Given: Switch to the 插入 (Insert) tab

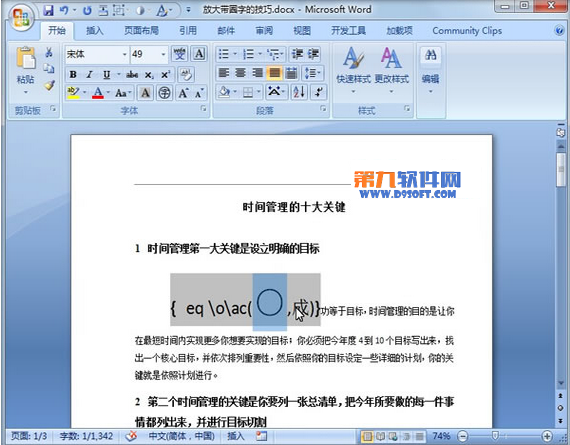Looking at the screenshot, I should tap(95, 31).
